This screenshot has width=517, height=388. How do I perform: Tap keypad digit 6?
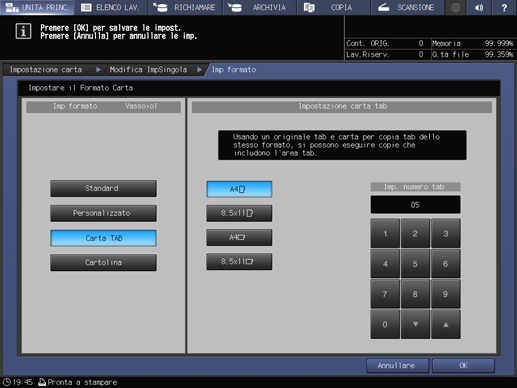point(446,264)
